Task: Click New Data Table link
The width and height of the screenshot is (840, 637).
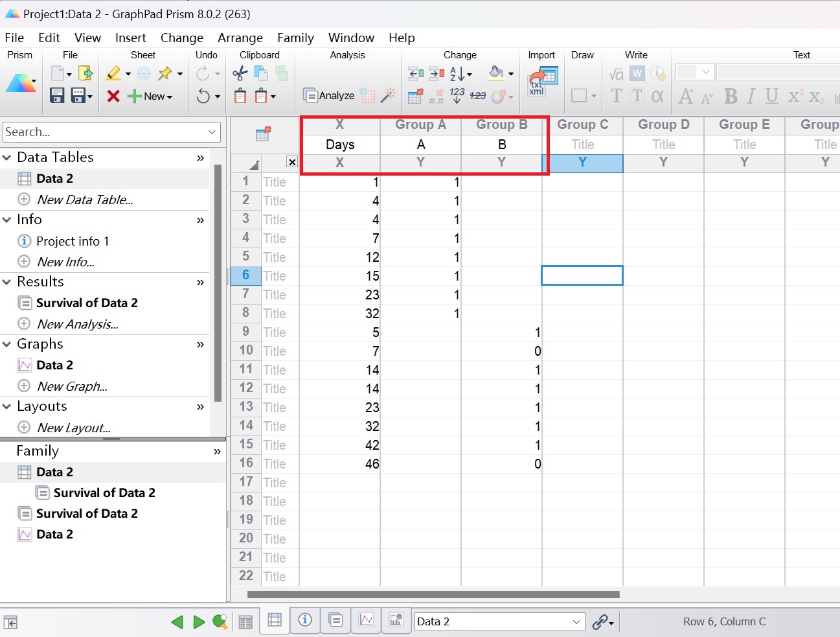Action: coord(85,200)
